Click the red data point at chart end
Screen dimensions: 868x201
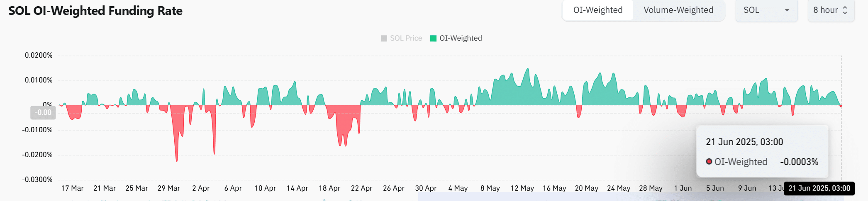click(x=841, y=106)
